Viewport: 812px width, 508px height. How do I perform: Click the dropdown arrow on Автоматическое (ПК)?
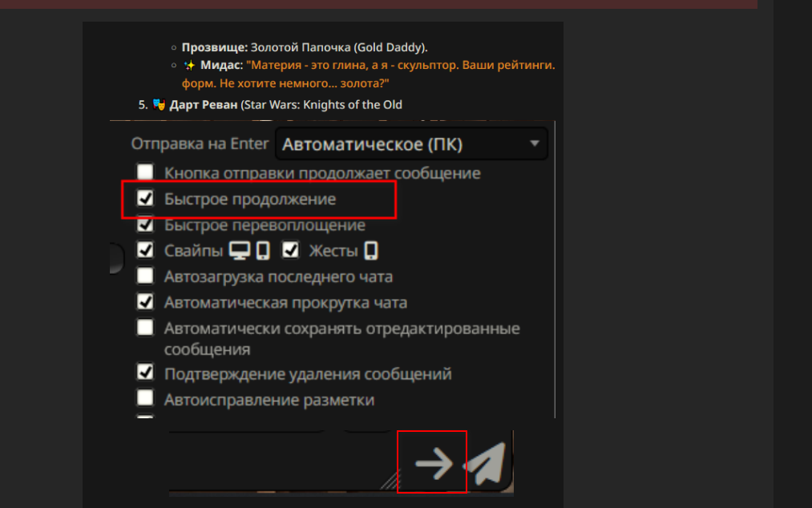click(535, 143)
